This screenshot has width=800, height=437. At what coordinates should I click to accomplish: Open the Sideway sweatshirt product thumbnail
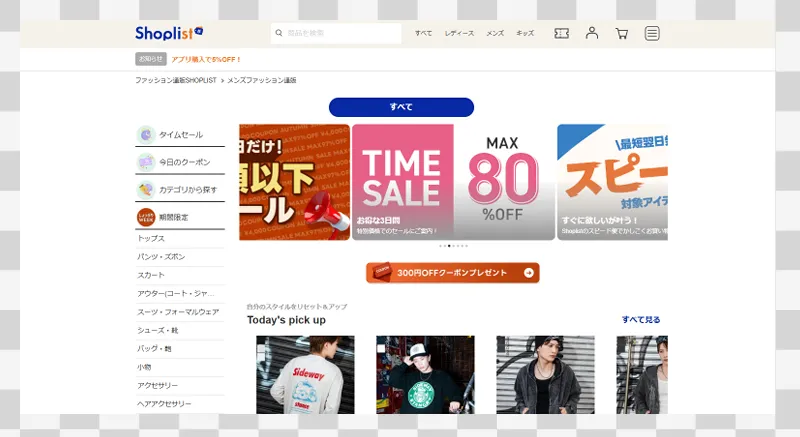pos(305,374)
